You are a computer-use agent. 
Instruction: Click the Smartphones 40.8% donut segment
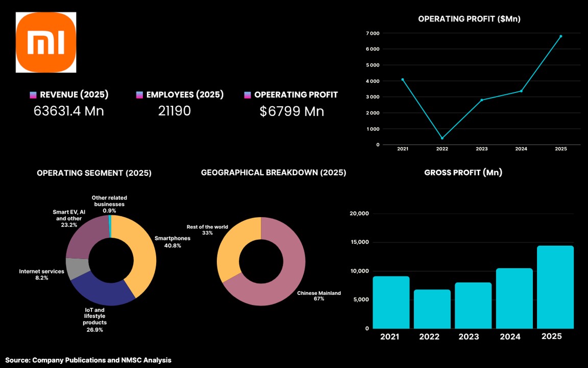pos(142,251)
